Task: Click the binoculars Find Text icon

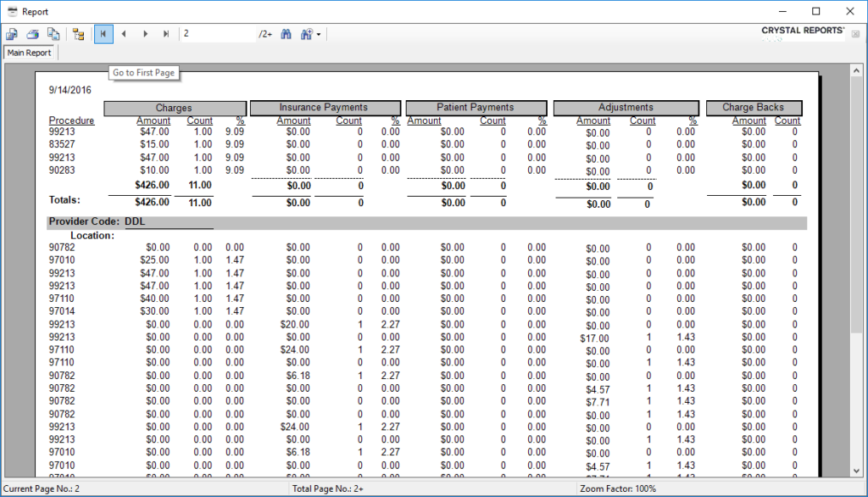Action: pos(286,34)
